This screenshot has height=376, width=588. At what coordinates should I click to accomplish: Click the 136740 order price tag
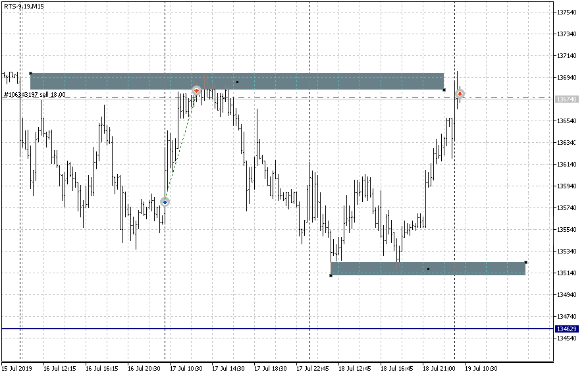click(x=566, y=99)
